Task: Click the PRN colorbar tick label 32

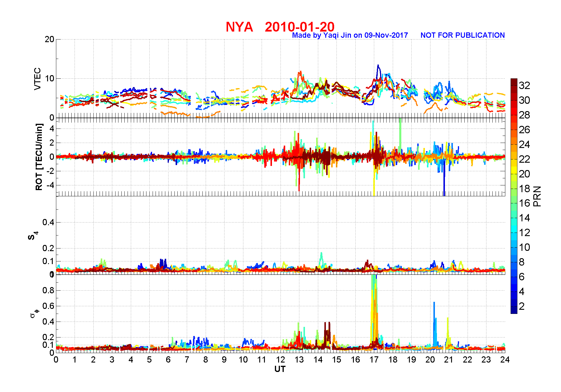Action: [524, 85]
